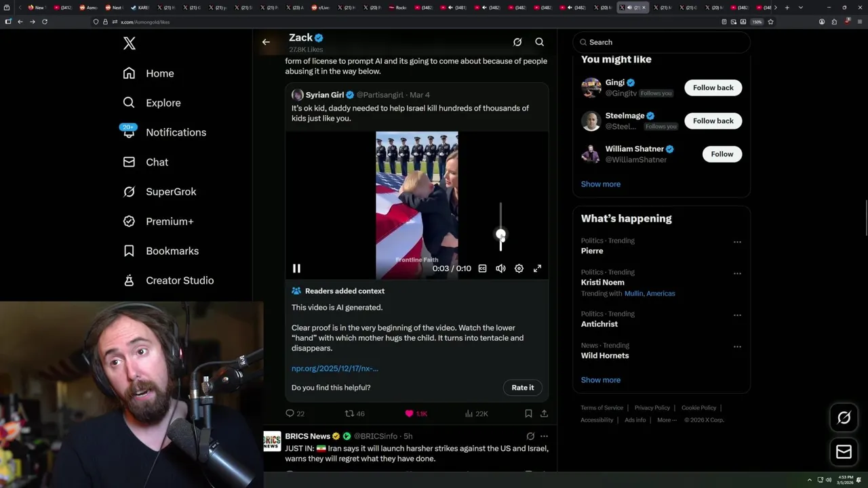Click the Search input field
Image resolution: width=868 pixels, height=488 pixels.
(661, 42)
